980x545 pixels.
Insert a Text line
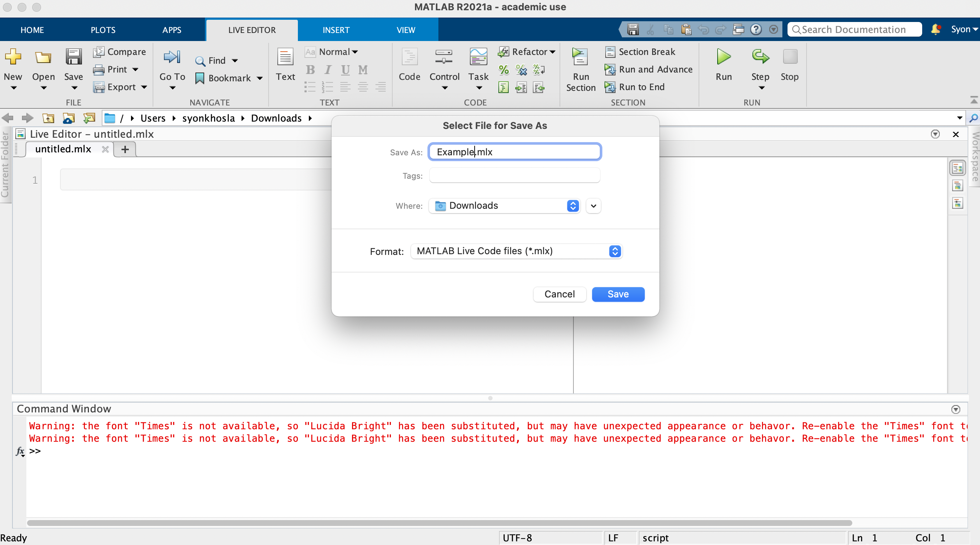point(285,65)
